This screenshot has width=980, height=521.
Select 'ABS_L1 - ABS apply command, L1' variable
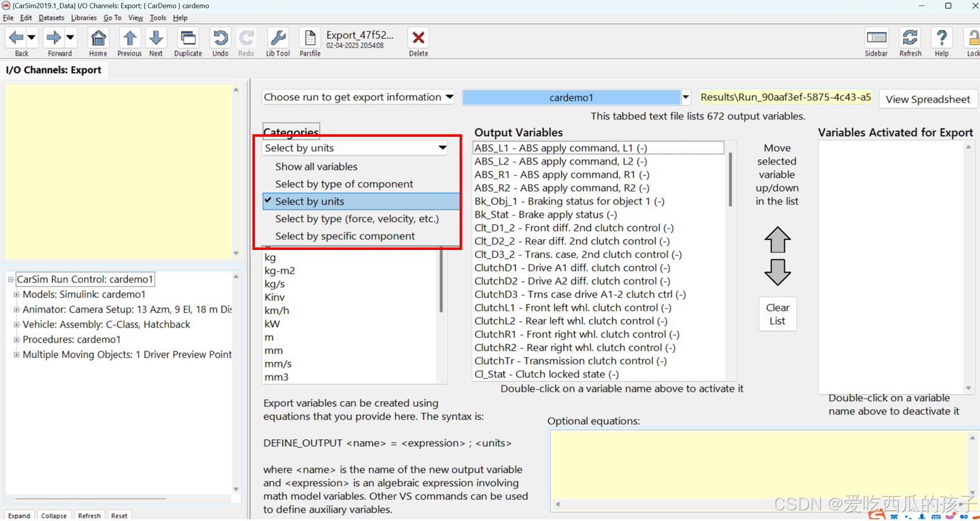pos(598,148)
